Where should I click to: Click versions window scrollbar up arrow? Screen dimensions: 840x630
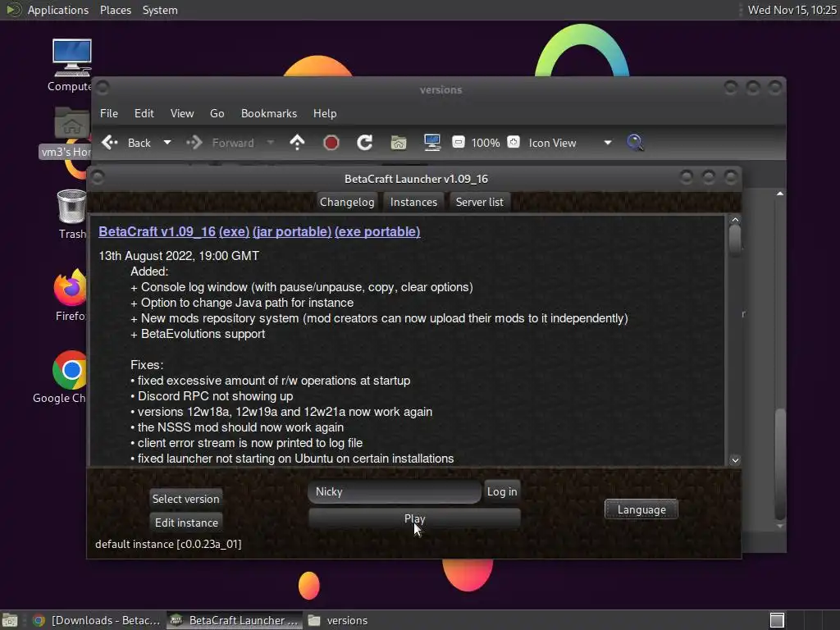pos(780,194)
